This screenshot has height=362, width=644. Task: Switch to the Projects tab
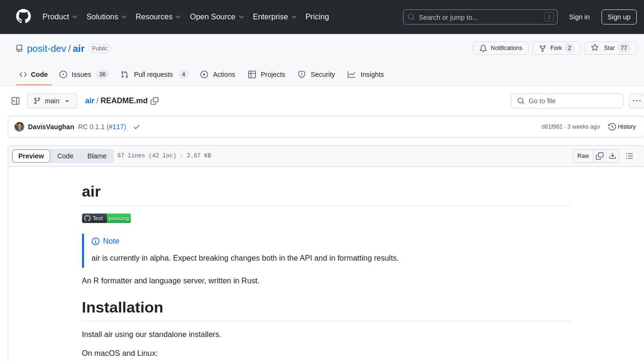pyautogui.click(x=267, y=74)
